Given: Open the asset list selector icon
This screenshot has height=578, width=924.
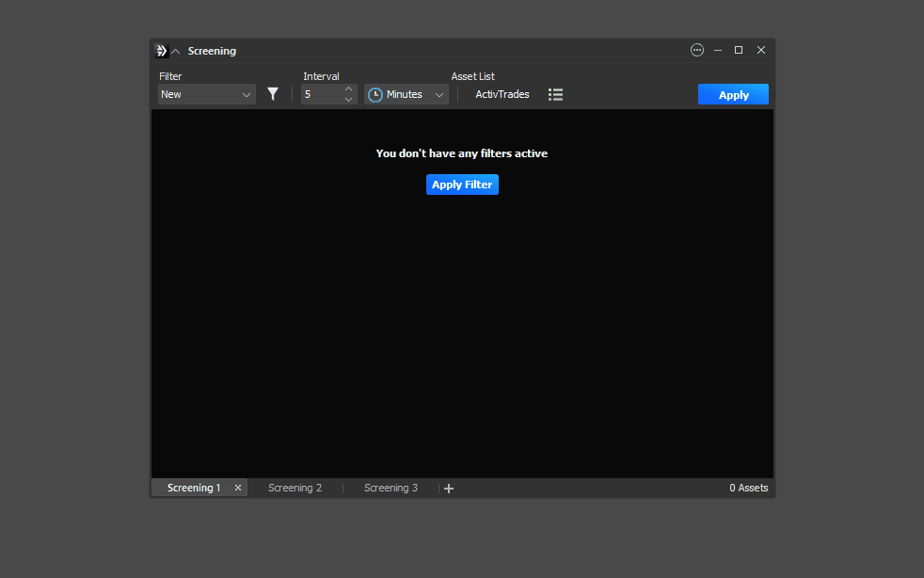Looking at the screenshot, I should click(x=555, y=94).
